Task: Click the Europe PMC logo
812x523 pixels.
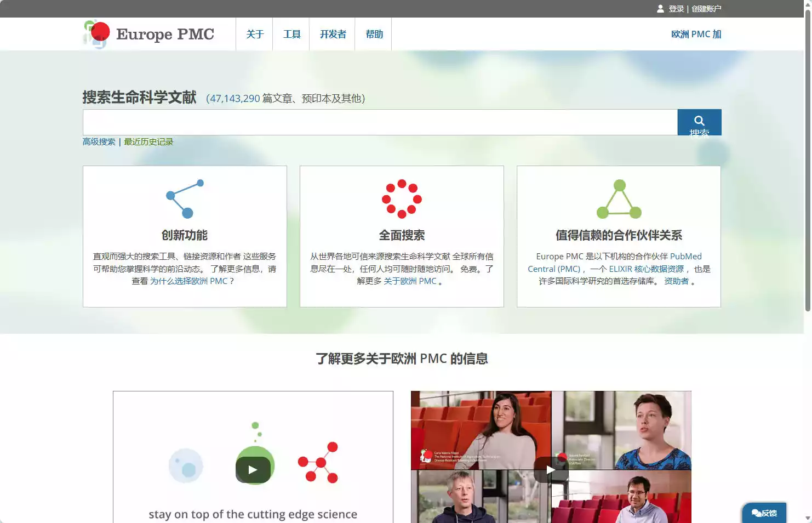Action: 148,34
